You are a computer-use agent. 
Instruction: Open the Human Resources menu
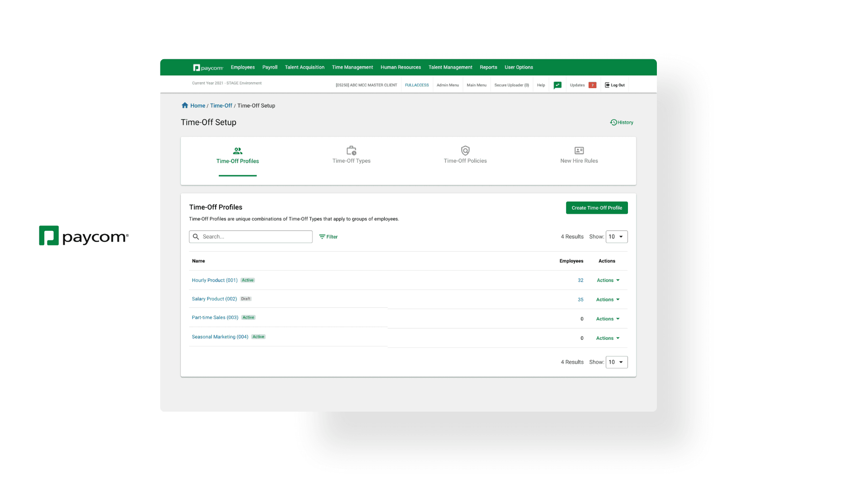(401, 67)
